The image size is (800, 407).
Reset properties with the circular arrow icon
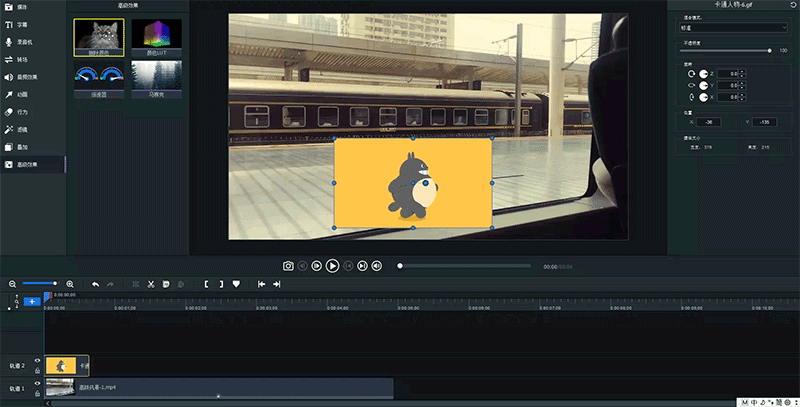click(793, 5)
